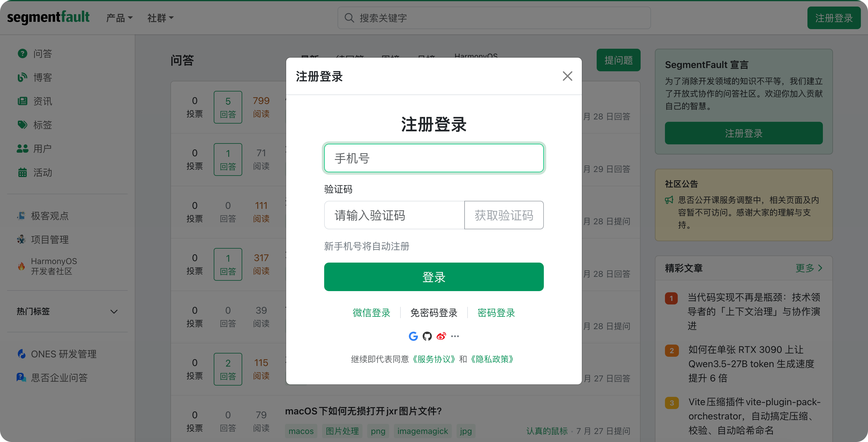Click rank badge 2 in 精彩文章
The height and width of the screenshot is (442, 868).
(x=671, y=350)
